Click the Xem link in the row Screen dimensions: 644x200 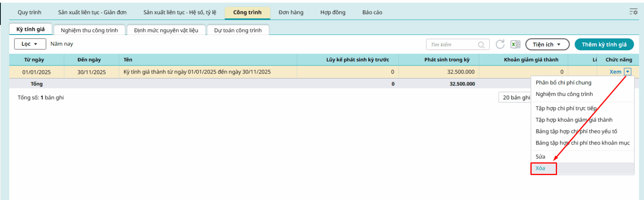[615, 72]
